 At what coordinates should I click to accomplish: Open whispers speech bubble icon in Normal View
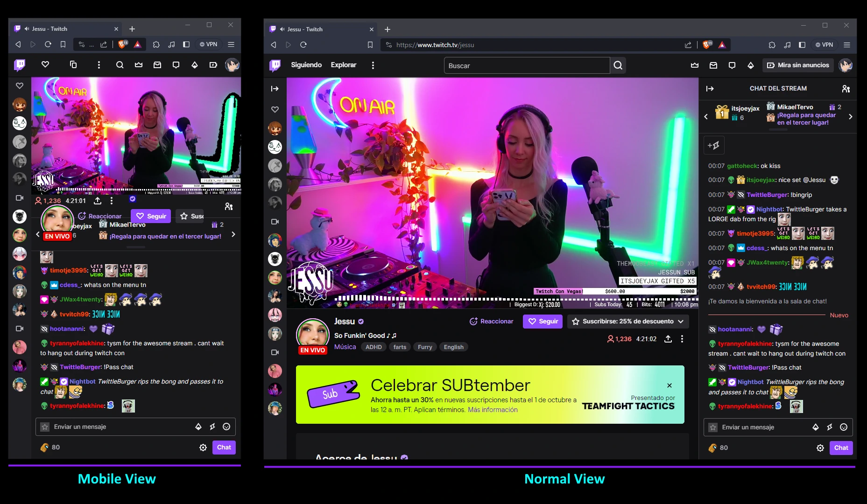[x=732, y=65]
